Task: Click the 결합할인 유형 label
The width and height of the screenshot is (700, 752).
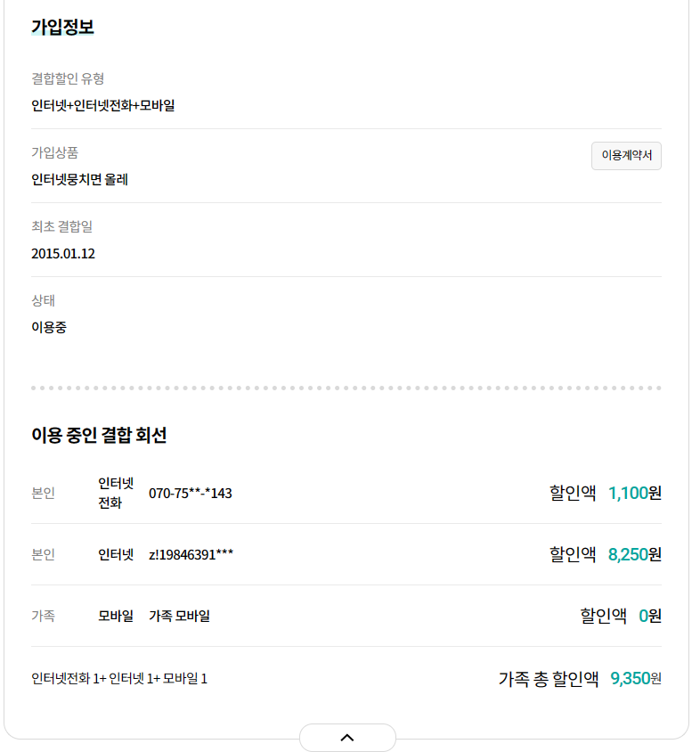Action: tap(68, 78)
